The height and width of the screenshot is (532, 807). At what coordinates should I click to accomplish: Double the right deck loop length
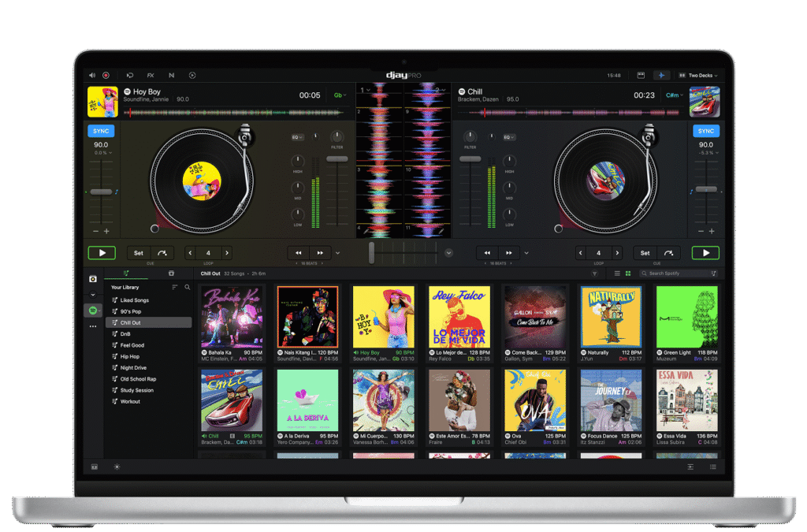click(x=617, y=253)
